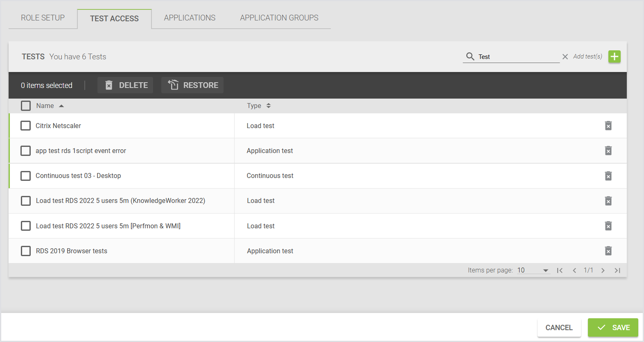Clear the search field with the X icon
The image size is (644, 342).
coord(565,57)
